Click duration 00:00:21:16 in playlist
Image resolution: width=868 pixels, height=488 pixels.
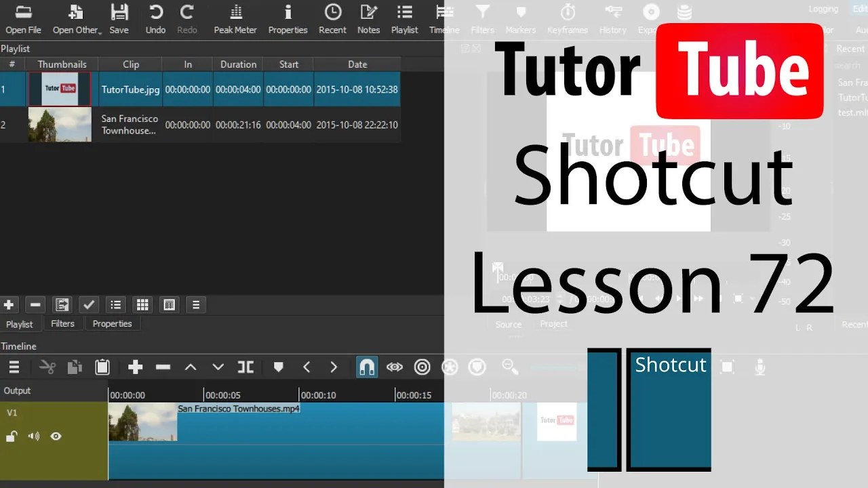(239, 125)
